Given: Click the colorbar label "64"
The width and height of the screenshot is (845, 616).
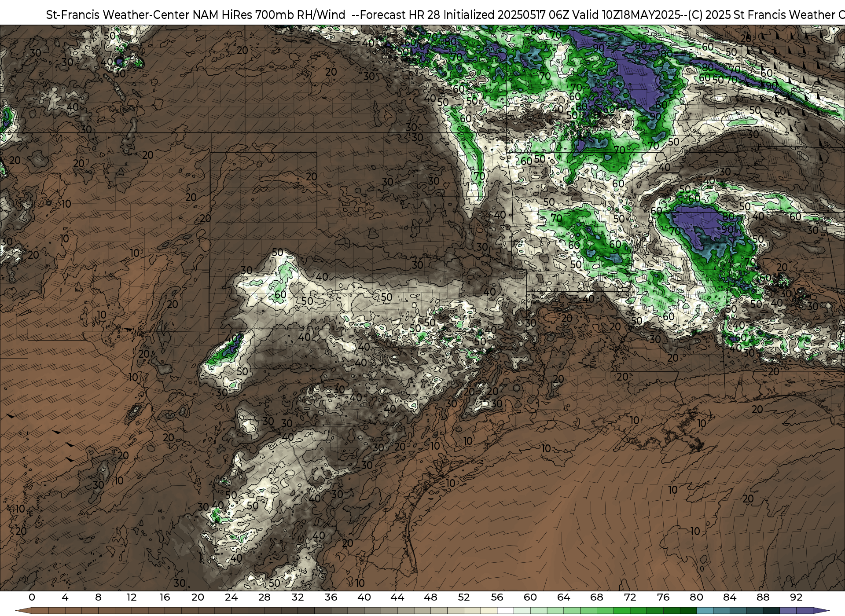Looking at the screenshot, I should click(563, 598).
